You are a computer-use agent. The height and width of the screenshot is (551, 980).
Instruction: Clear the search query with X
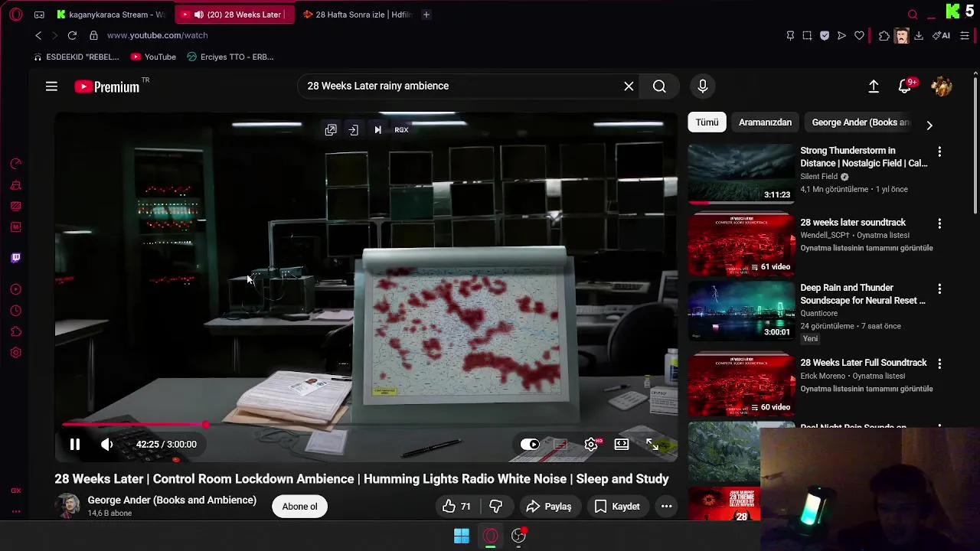pyautogui.click(x=629, y=86)
